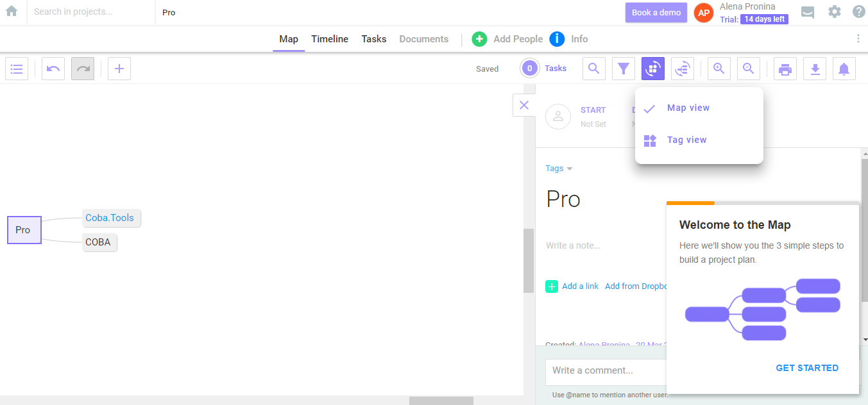The width and height of the screenshot is (868, 405).
Task: Undo the last action
Action: pyautogui.click(x=53, y=69)
